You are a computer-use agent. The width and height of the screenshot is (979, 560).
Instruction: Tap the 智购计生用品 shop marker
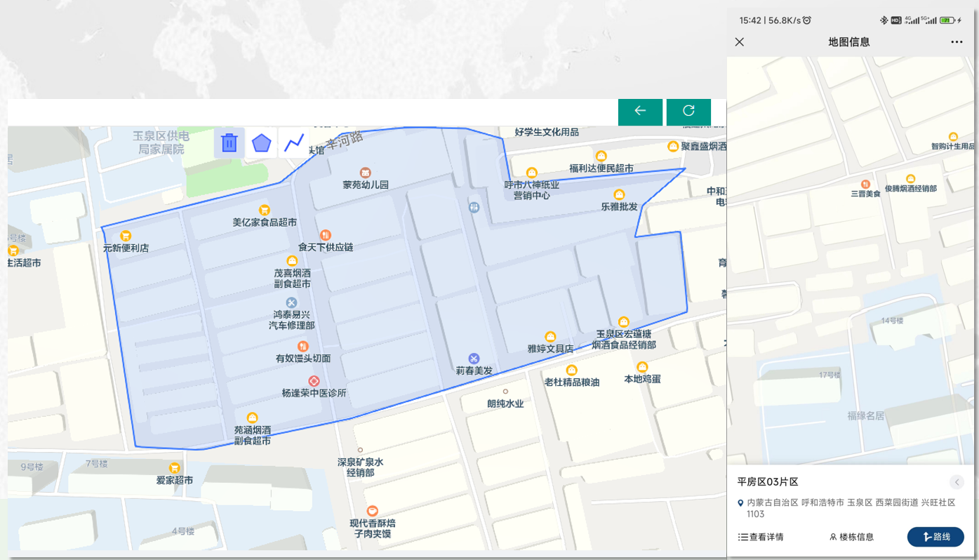953,137
